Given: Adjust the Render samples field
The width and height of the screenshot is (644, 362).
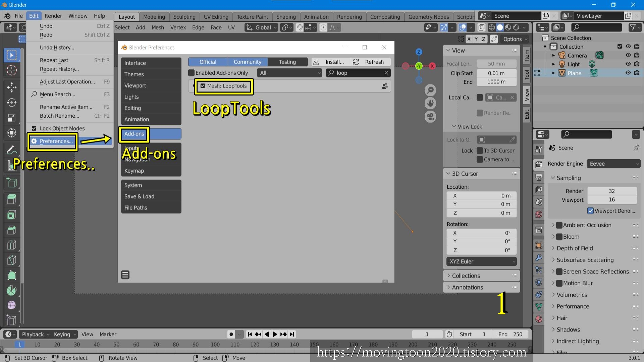Looking at the screenshot, I should click(x=612, y=191).
